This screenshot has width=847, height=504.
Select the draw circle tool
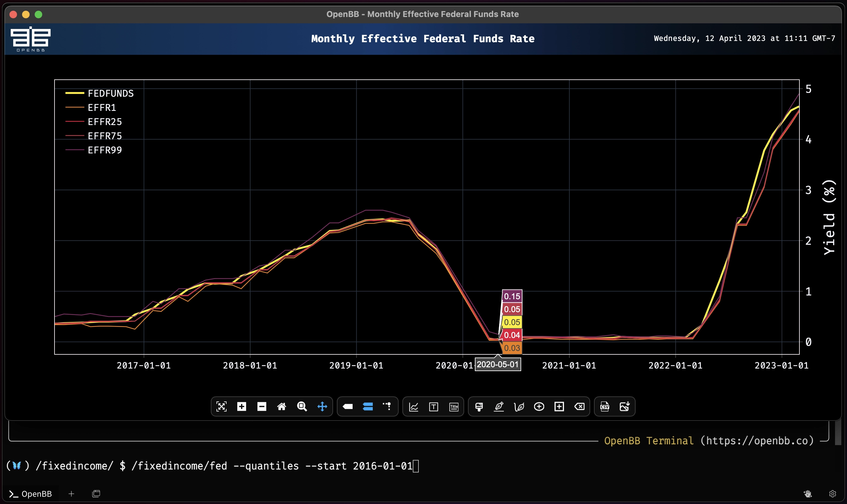539,407
